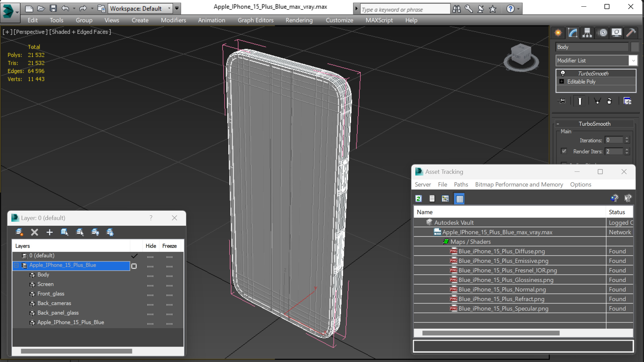Image resolution: width=644 pixels, height=362 pixels.
Task: Toggle hide for Screen object
Action: pos(150,286)
